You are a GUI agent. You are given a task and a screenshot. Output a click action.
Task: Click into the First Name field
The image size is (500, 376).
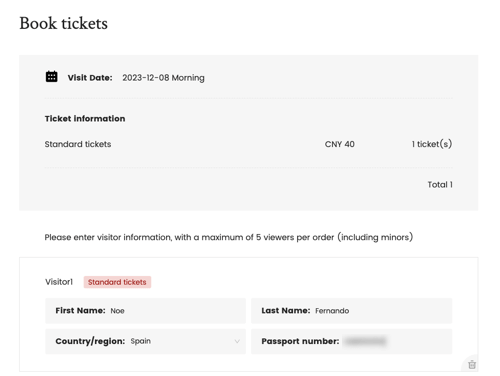[x=145, y=311]
